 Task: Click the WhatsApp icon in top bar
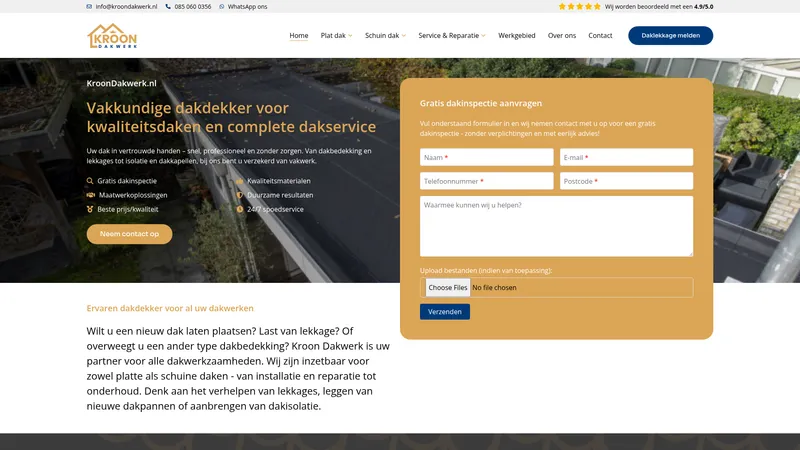pyautogui.click(x=221, y=7)
